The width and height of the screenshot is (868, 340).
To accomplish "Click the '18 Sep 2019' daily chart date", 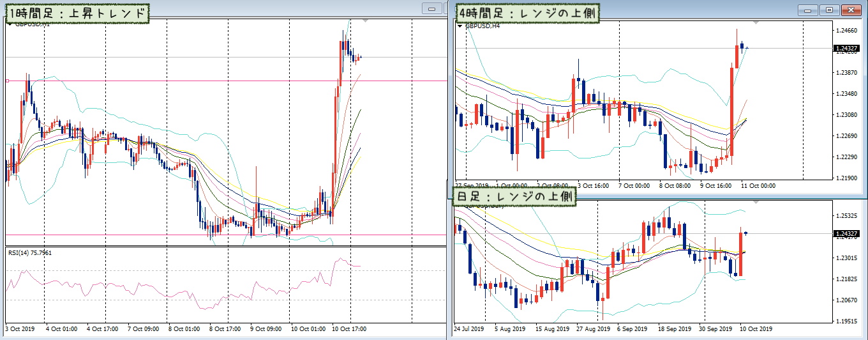I will [x=673, y=329].
